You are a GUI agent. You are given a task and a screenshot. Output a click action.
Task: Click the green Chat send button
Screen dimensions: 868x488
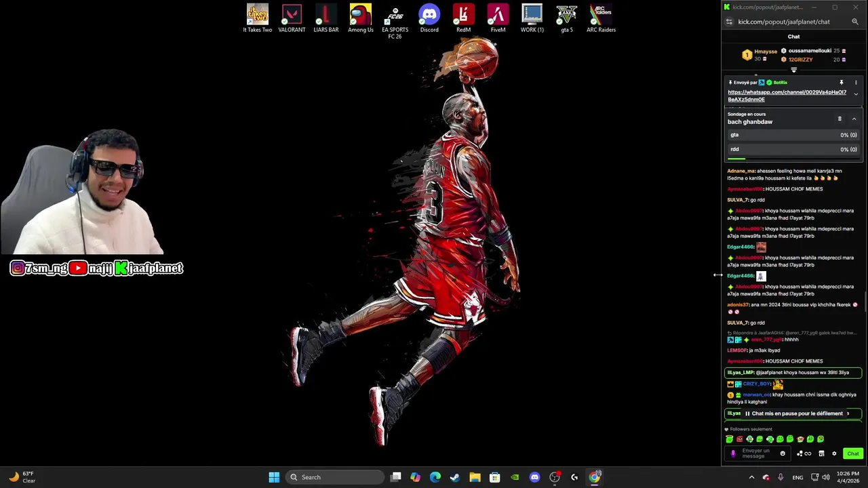click(852, 453)
